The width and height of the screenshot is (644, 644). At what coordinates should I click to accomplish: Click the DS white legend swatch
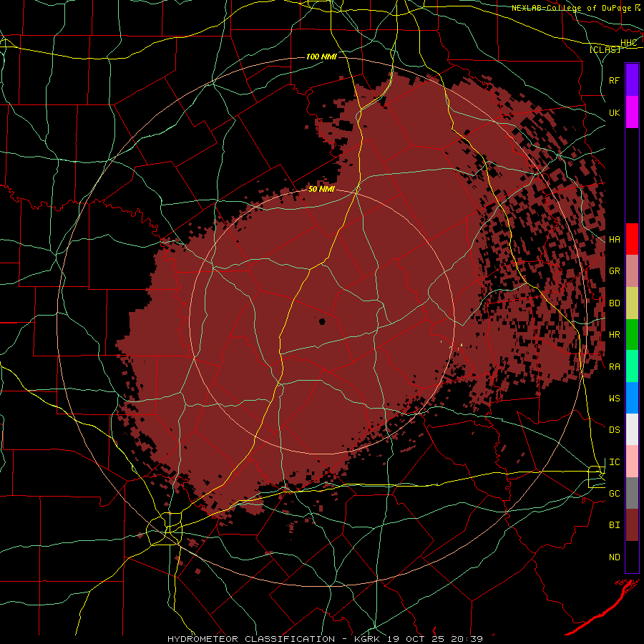coord(632,429)
